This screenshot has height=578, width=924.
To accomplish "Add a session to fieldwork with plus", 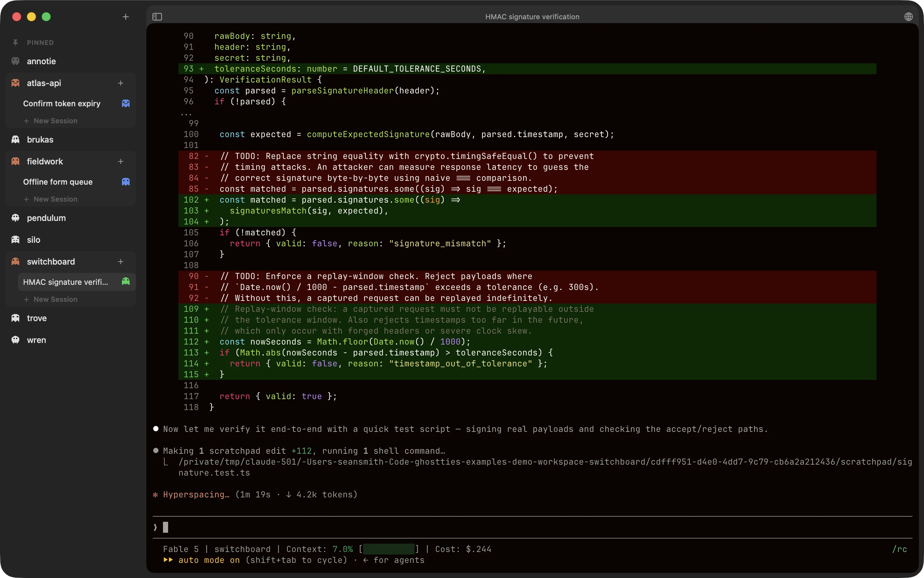I will (121, 161).
